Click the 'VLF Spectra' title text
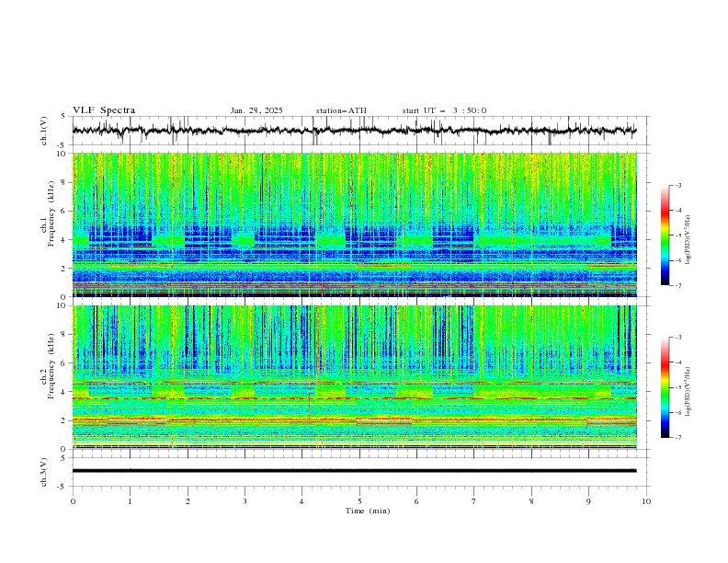 (x=104, y=110)
